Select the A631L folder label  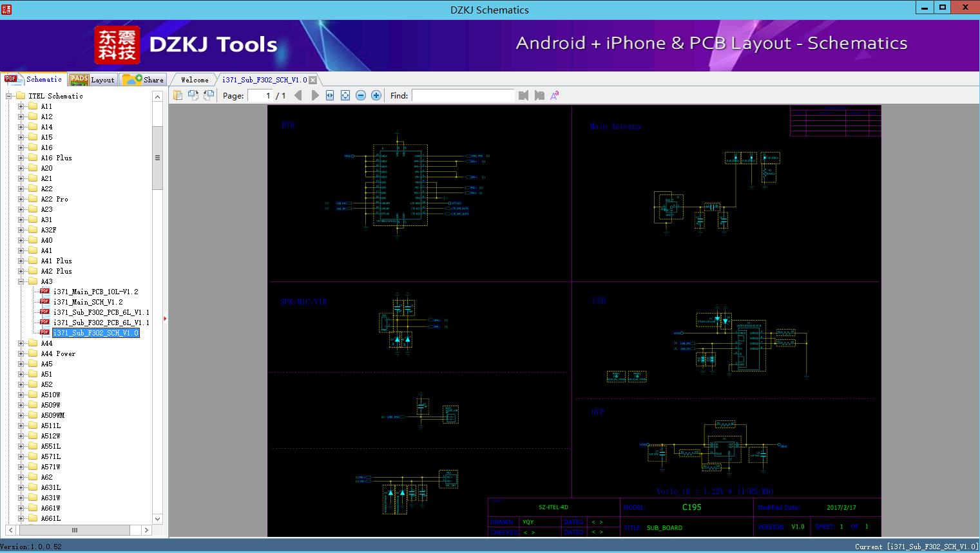(x=50, y=487)
